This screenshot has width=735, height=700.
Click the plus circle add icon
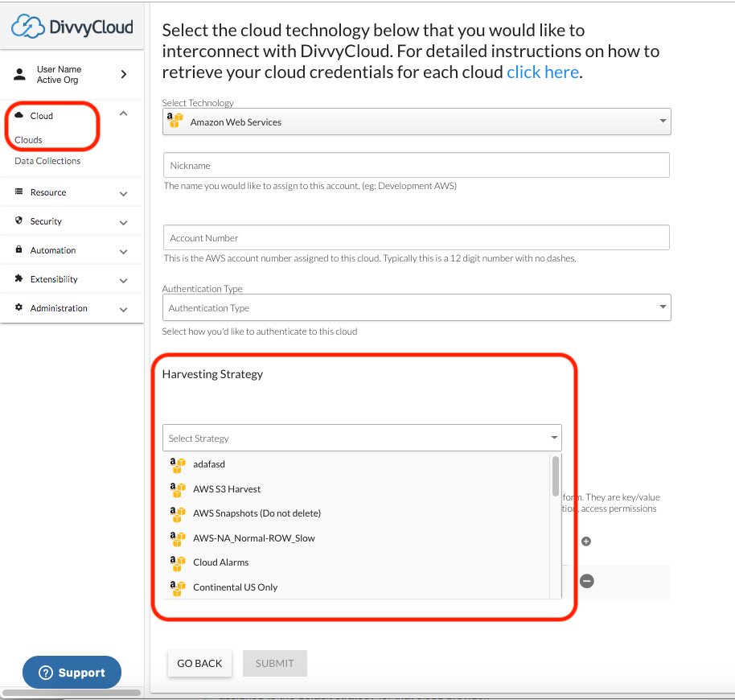click(x=586, y=541)
